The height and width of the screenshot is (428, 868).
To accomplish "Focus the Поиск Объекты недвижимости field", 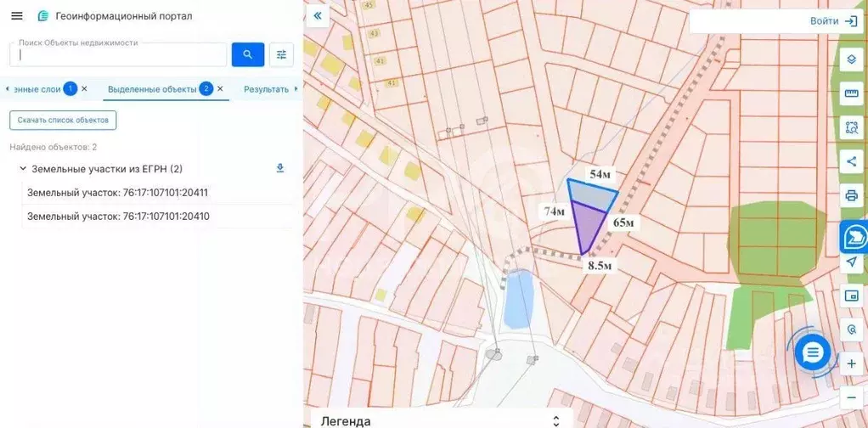I will click(x=118, y=54).
